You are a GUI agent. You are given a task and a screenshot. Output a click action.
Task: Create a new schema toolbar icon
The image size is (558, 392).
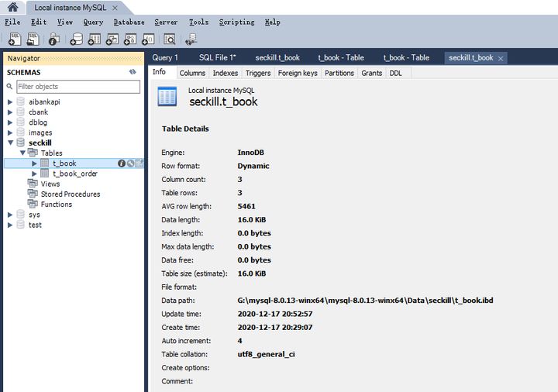76,40
